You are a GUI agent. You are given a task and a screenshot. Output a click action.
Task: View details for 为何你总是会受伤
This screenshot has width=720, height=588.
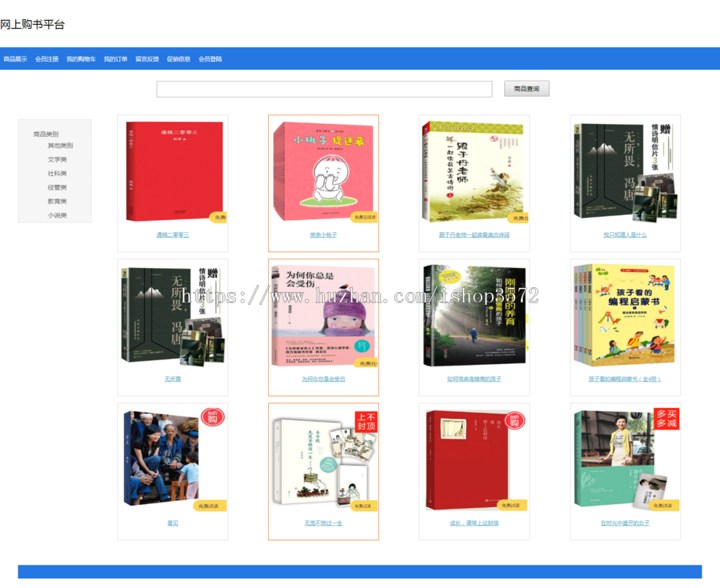(323, 379)
